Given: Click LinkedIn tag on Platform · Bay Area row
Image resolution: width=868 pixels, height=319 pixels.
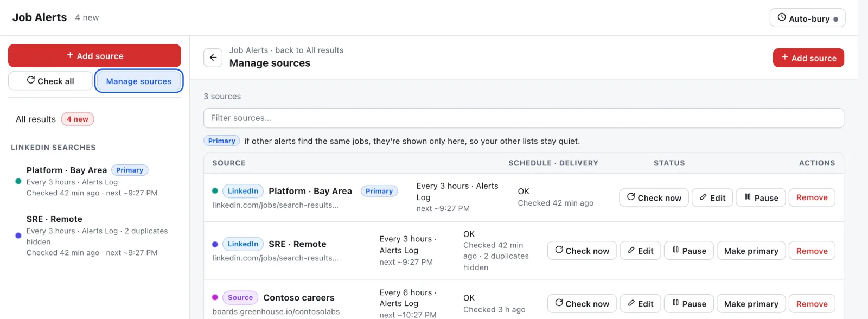Looking at the screenshot, I should (x=243, y=191).
